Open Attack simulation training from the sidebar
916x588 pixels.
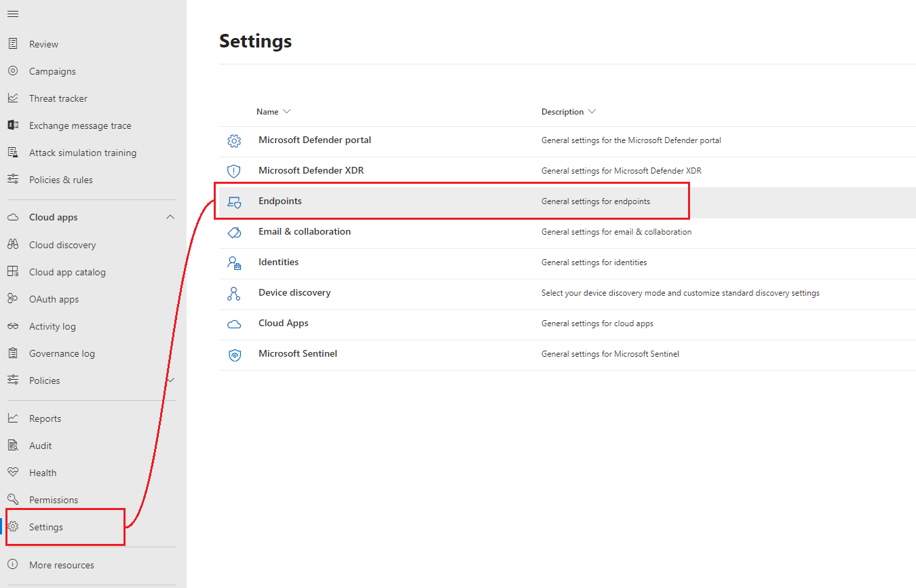point(82,152)
